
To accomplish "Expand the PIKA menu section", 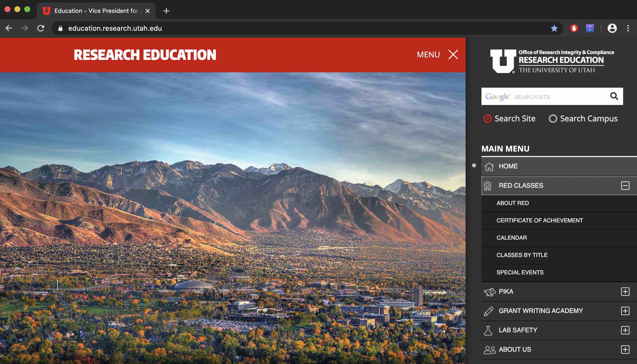I will (625, 291).
